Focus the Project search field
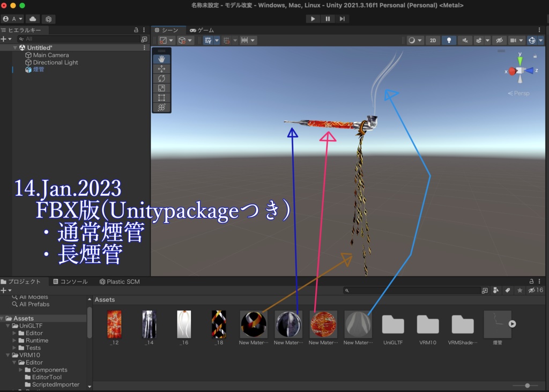 (x=411, y=291)
